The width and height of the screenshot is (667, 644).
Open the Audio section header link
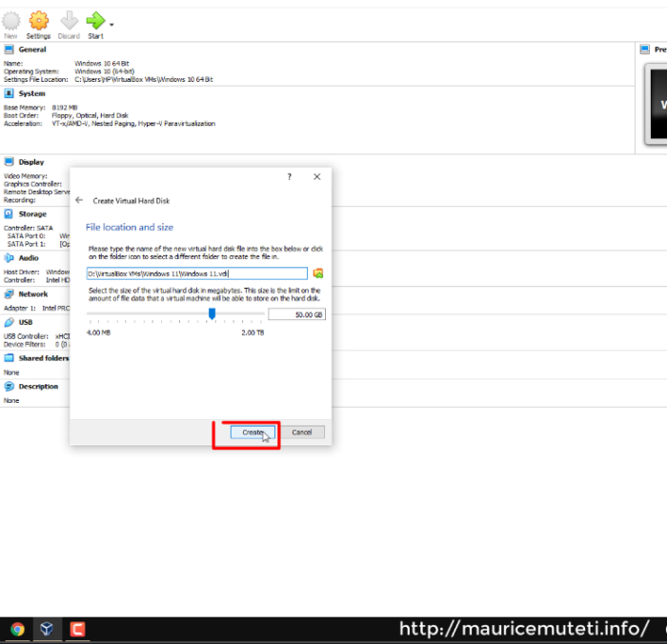(29, 258)
